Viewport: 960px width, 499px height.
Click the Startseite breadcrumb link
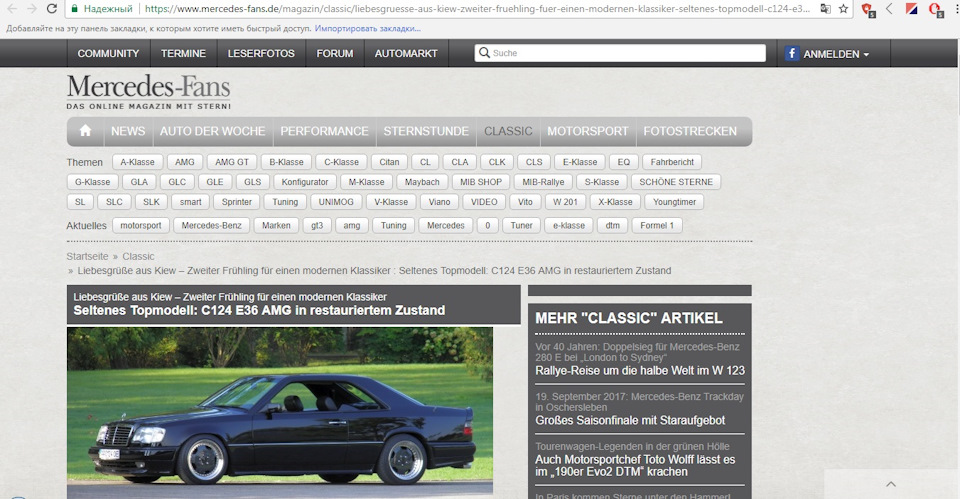(x=88, y=257)
